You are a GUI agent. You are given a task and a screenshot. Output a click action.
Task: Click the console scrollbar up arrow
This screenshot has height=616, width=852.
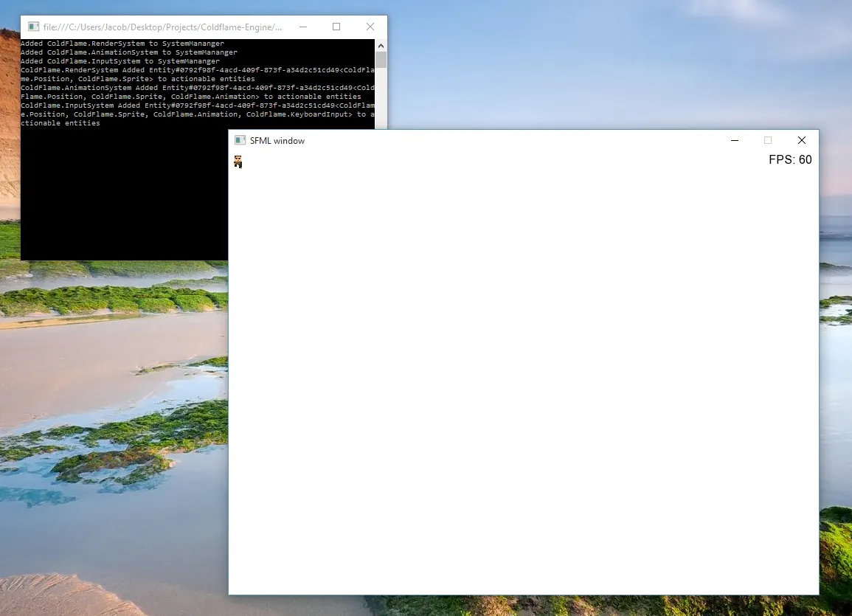pos(381,44)
